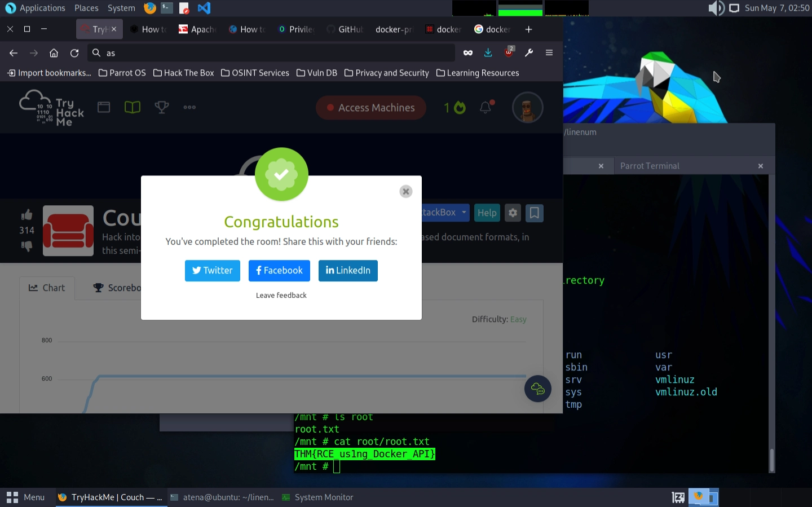Click the thumbs down dislike icon

pos(27,246)
